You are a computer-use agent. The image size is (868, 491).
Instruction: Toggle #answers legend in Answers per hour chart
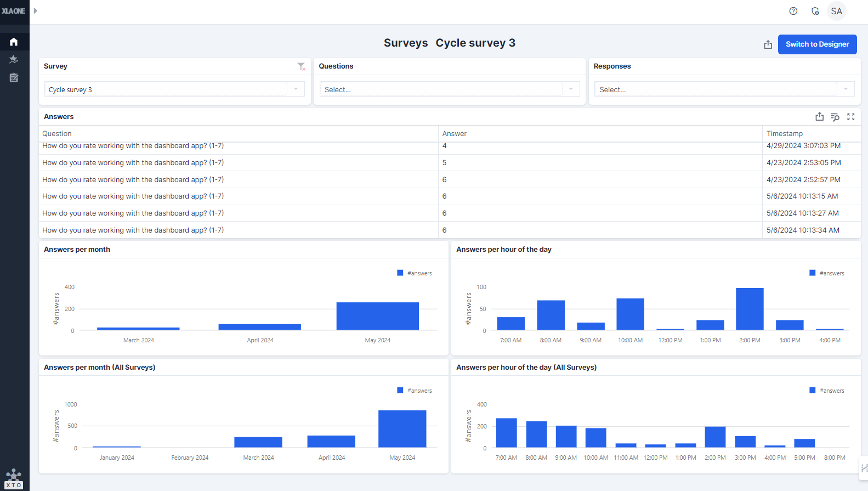point(827,273)
